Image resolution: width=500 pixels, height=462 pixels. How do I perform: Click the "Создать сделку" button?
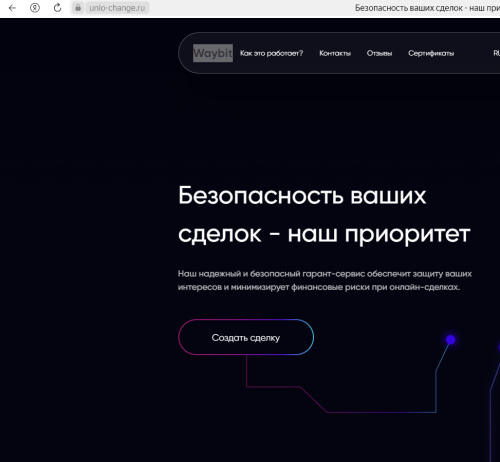coord(246,337)
